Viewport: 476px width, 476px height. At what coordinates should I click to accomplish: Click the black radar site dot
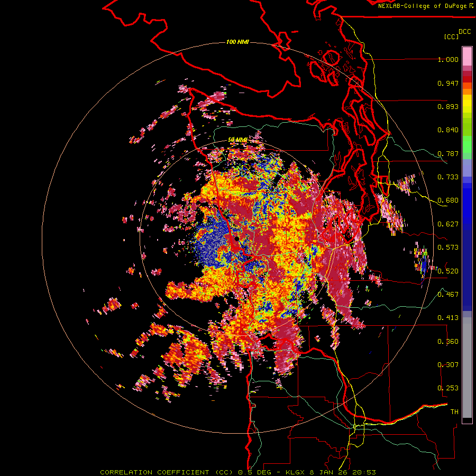237,239
